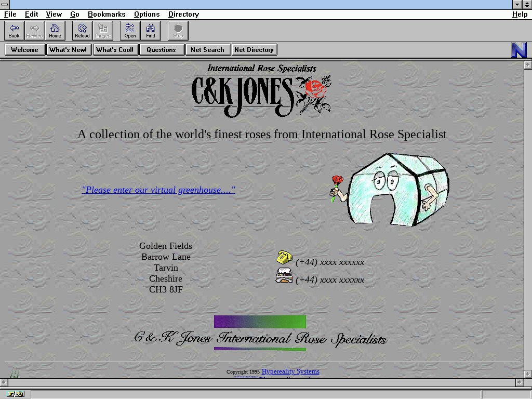
Task: Follow the "Please enter our virtual greenhouse" link
Action: [x=158, y=190]
